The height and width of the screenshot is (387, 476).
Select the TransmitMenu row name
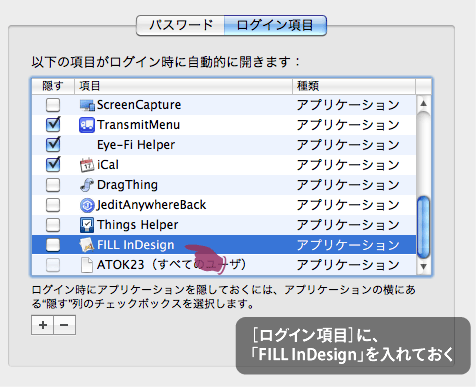[x=138, y=125]
